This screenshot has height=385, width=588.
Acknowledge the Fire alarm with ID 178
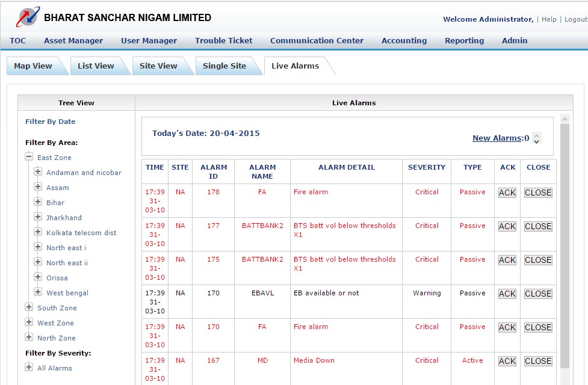pyautogui.click(x=507, y=192)
